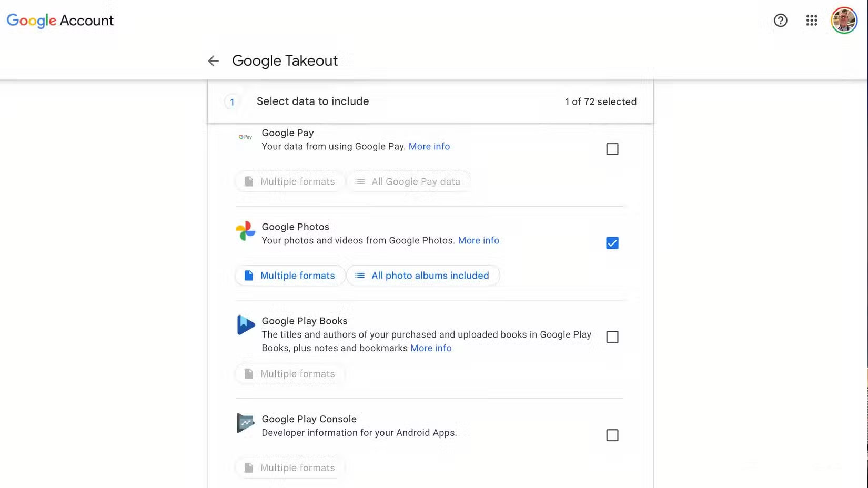Click the Google Play Console chart icon
Screen dimensions: 868x488
click(x=245, y=423)
